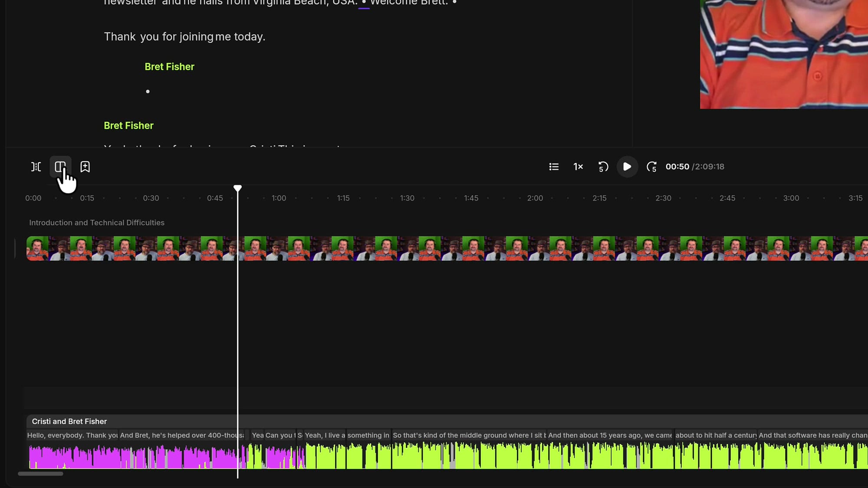Click the gap bullet under Bret Fisher
Viewport: 868px width, 488px height.
(x=148, y=92)
